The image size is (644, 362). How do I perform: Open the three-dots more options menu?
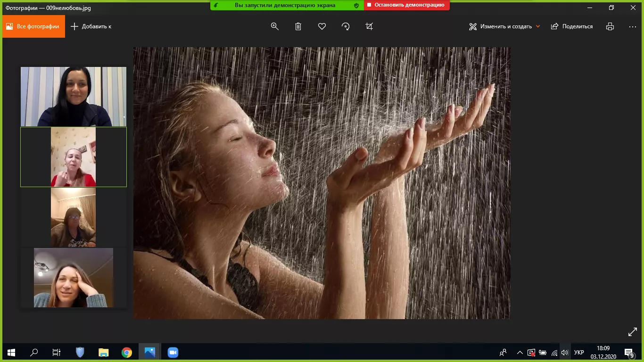(x=633, y=26)
